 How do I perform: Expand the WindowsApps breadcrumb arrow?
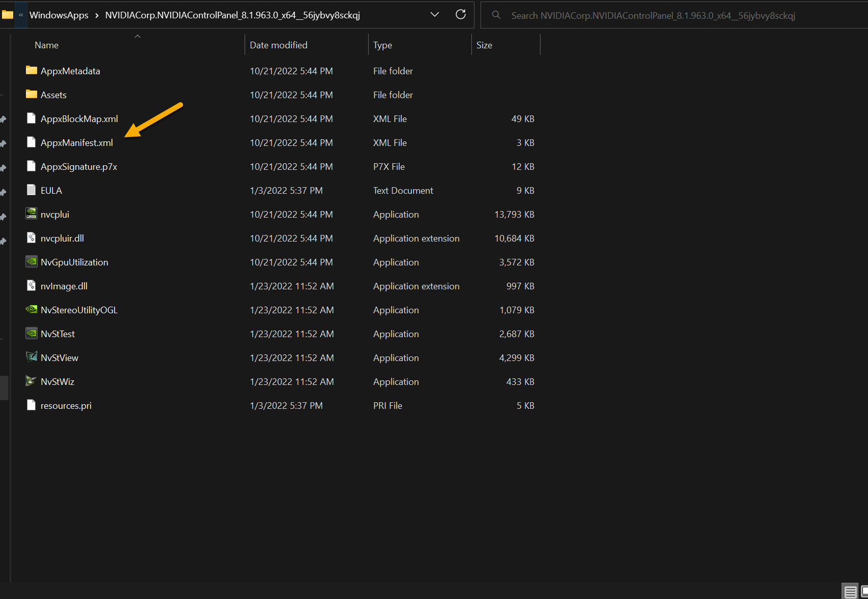coord(97,15)
